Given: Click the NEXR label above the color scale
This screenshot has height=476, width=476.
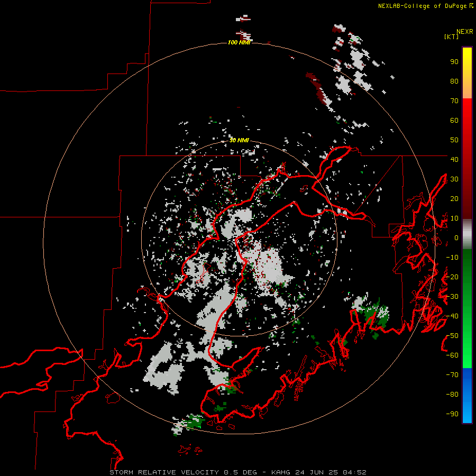Looking at the screenshot, I should 465,32.
